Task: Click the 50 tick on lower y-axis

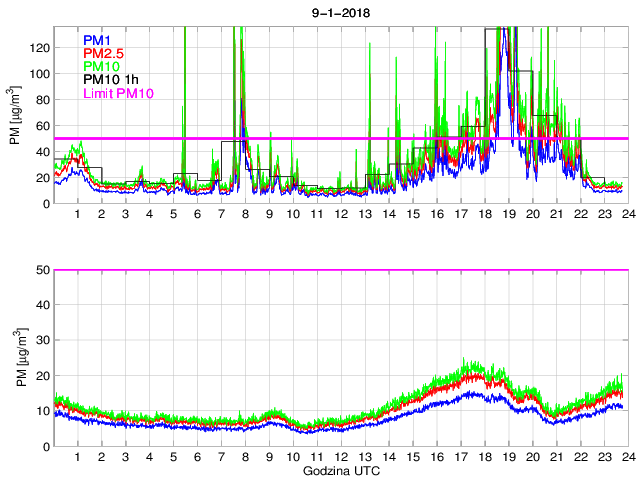Action: point(42,270)
